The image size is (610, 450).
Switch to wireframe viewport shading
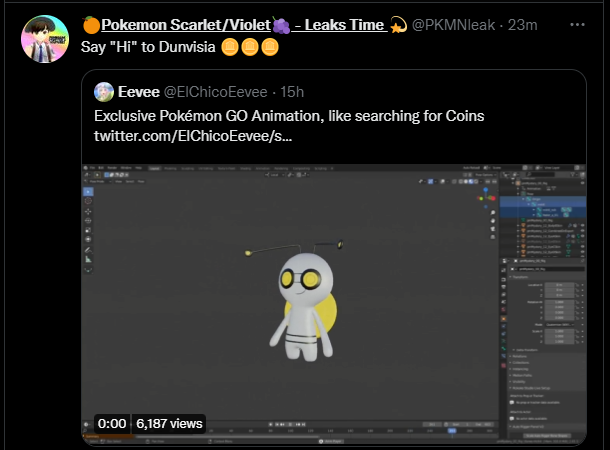[461, 181]
